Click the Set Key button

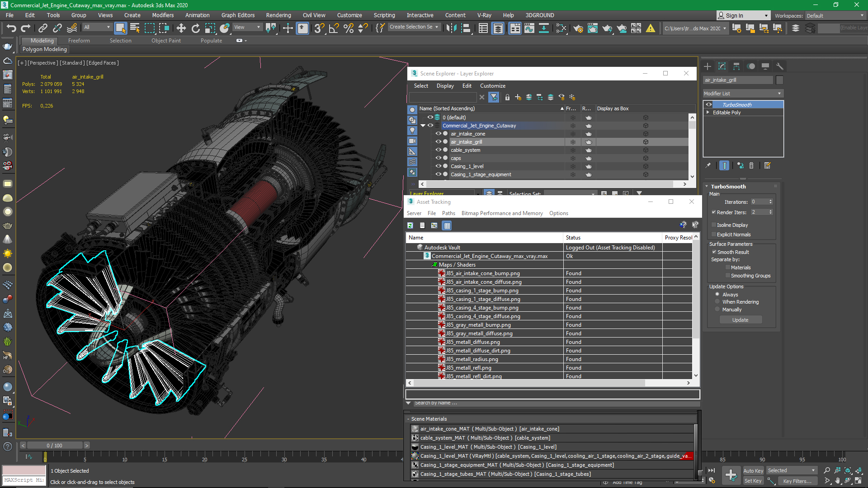753,481
